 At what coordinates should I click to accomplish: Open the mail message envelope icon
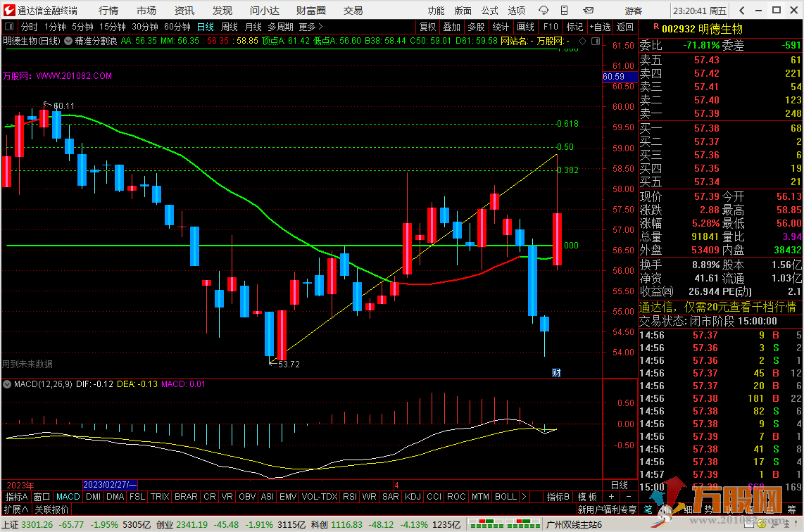point(588,11)
